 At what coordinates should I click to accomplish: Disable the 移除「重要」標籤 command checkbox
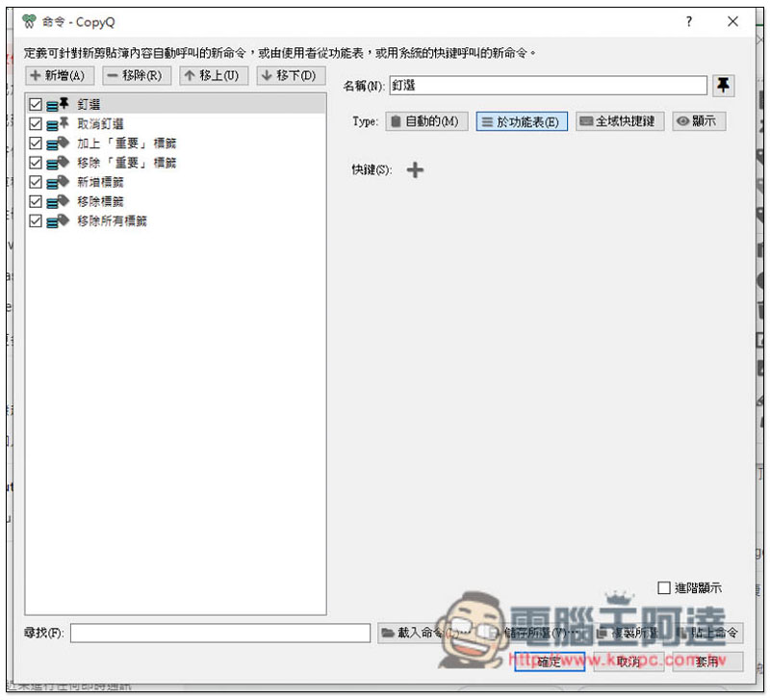coord(36,163)
